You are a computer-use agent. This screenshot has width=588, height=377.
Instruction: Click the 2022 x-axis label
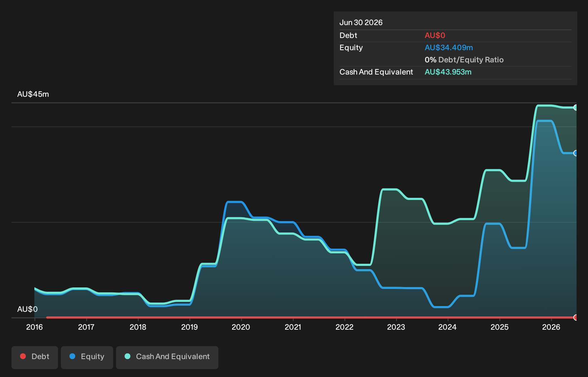[344, 327]
